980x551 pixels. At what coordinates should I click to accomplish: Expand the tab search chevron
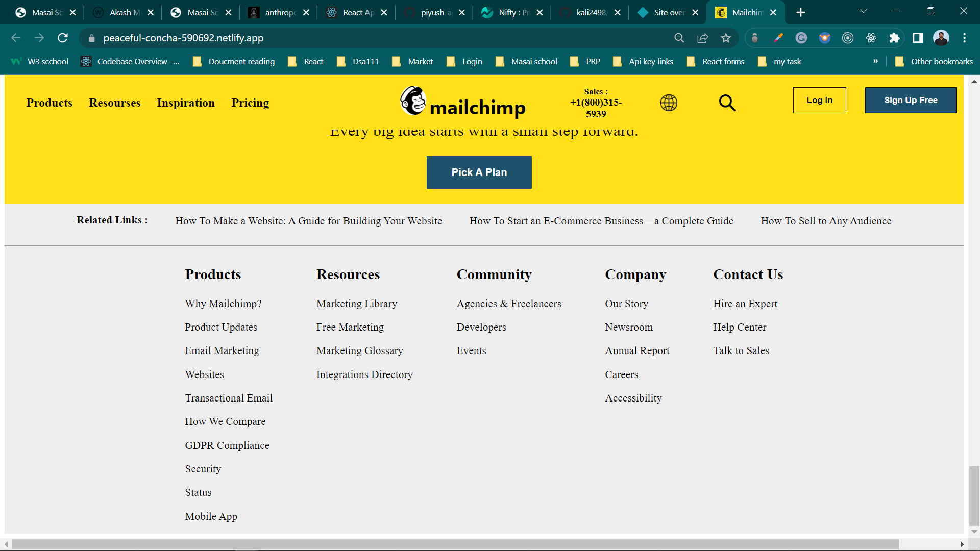(x=864, y=11)
